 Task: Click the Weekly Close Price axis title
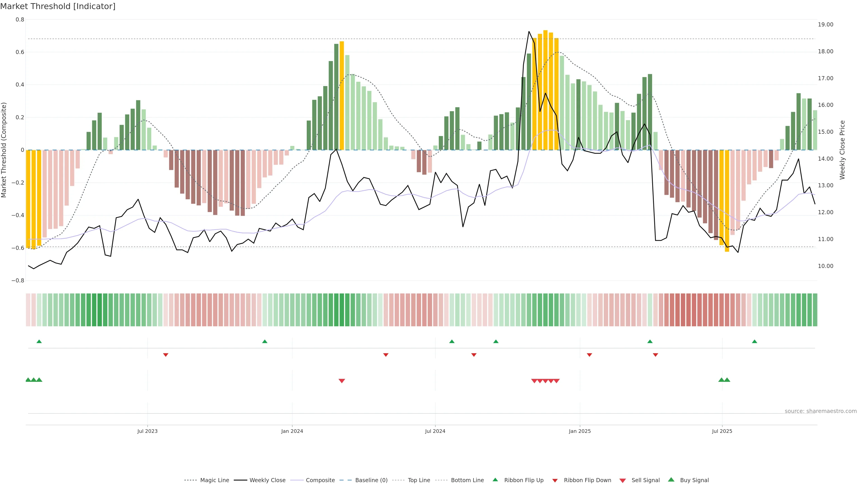click(842, 150)
